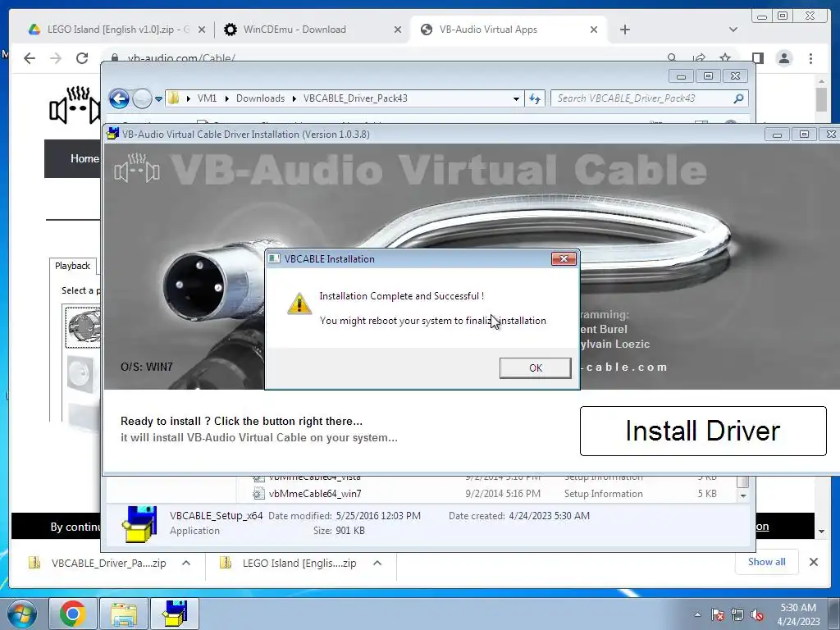Toggle Chrome side panel icon
The height and width of the screenshot is (630, 840).
click(757, 58)
